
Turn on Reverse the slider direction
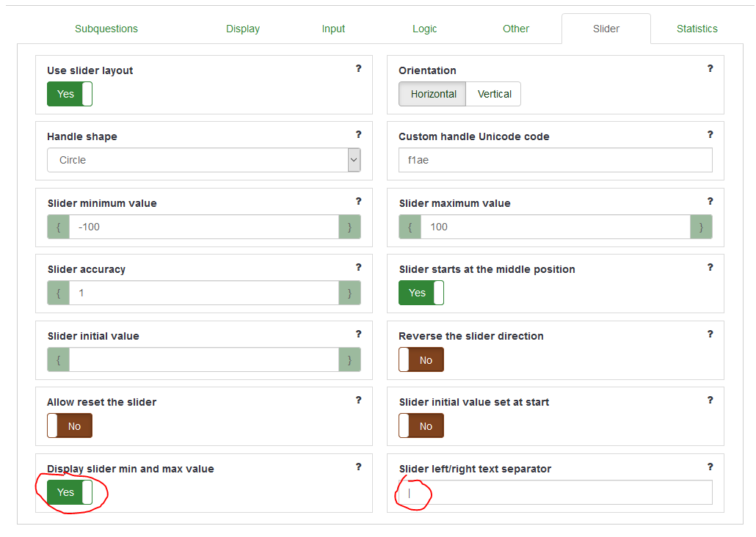[x=421, y=360]
